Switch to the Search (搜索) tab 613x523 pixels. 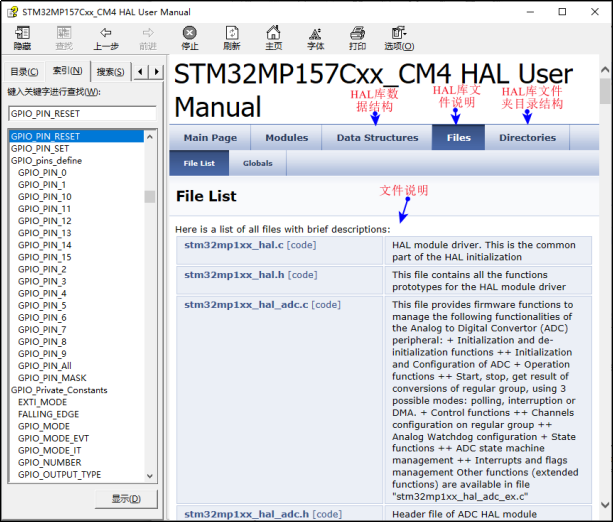[x=111, y=72]
